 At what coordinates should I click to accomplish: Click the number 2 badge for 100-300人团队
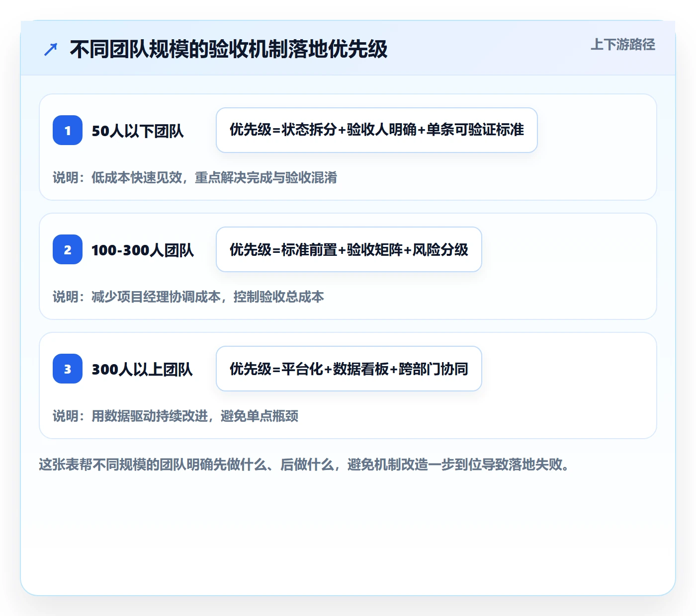tap(68, 249)
